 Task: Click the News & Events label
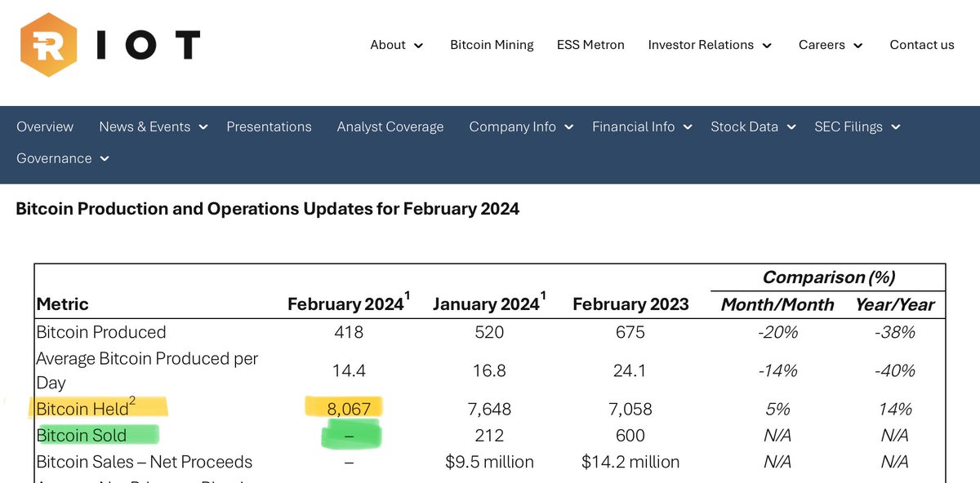coord(145,126)
